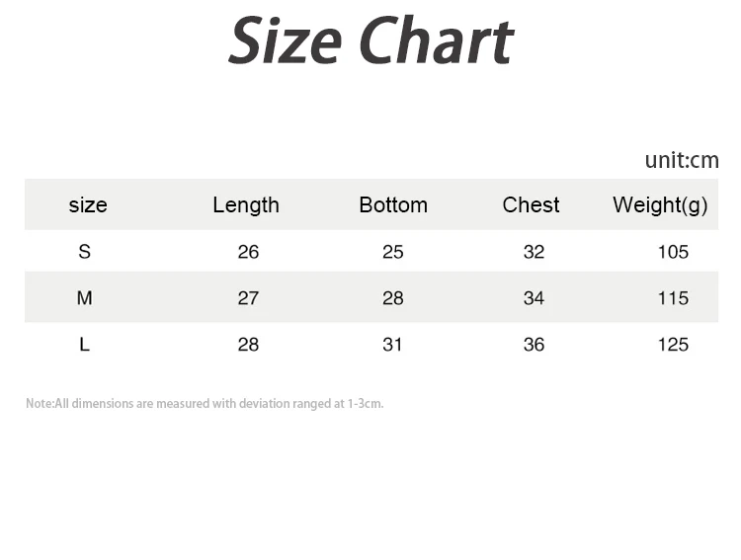The width and height of the screenshot is (741, 560).
Task: Click the Size Chart title
Action: (370, 42)
